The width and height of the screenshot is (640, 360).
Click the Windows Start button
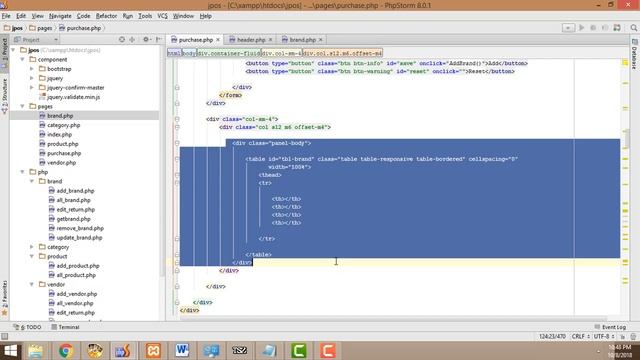click(x=10, y=351)
